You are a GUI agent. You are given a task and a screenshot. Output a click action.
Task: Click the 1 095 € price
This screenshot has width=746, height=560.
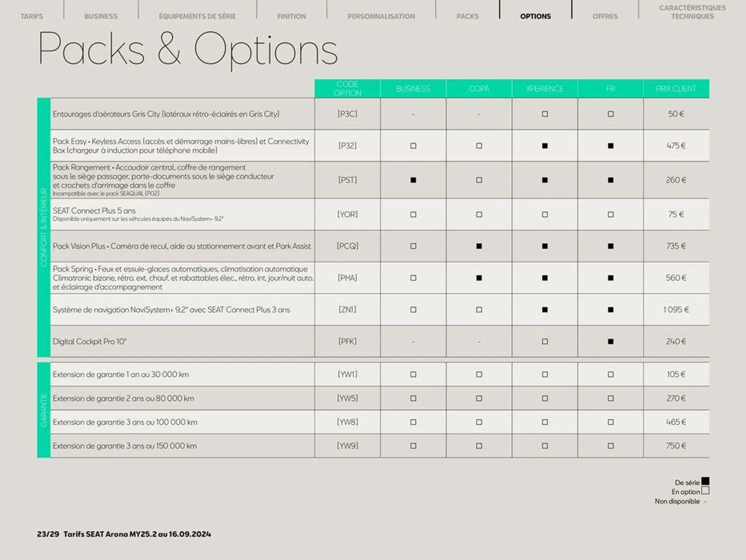click(x=676, y=310)
